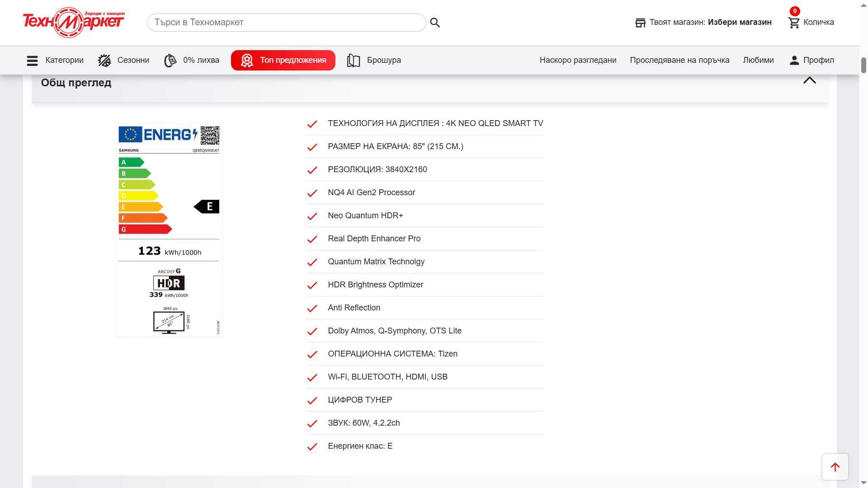The height and width of the screenshot is (488, 868).
Task: Click text 4K NEO QLED SMART TV
Action: click(495, 123)
